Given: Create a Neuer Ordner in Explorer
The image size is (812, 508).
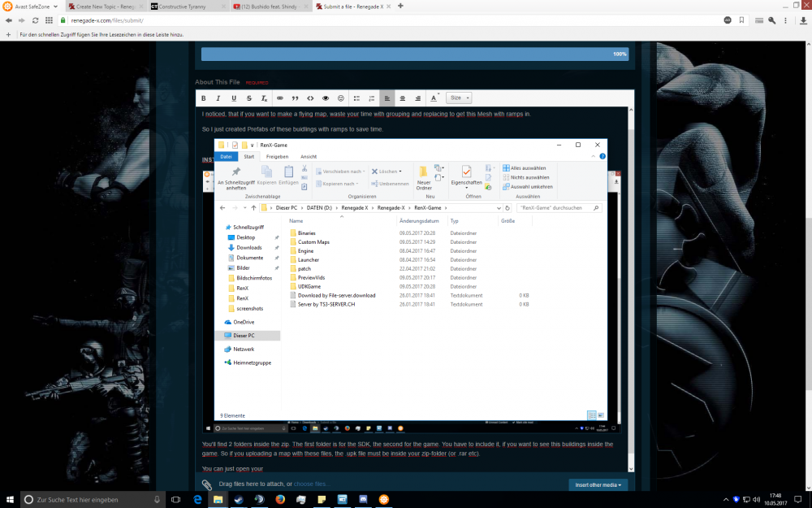Looking at the screenshot, I should 424,178.
